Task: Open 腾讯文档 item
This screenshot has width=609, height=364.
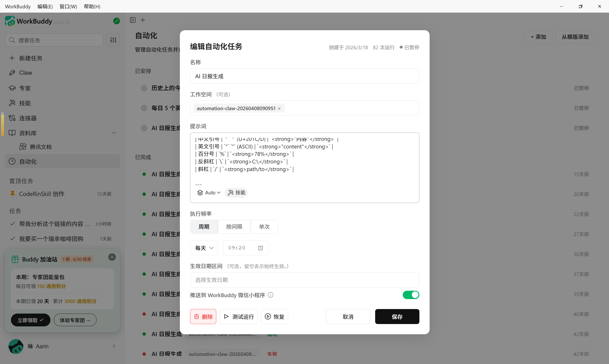Action: [x=62, y=147]
